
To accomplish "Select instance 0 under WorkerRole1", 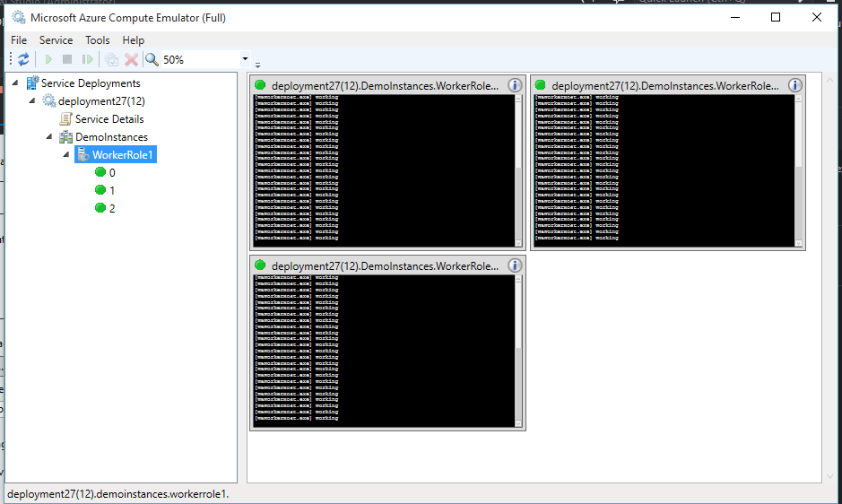I will [112, 172].
